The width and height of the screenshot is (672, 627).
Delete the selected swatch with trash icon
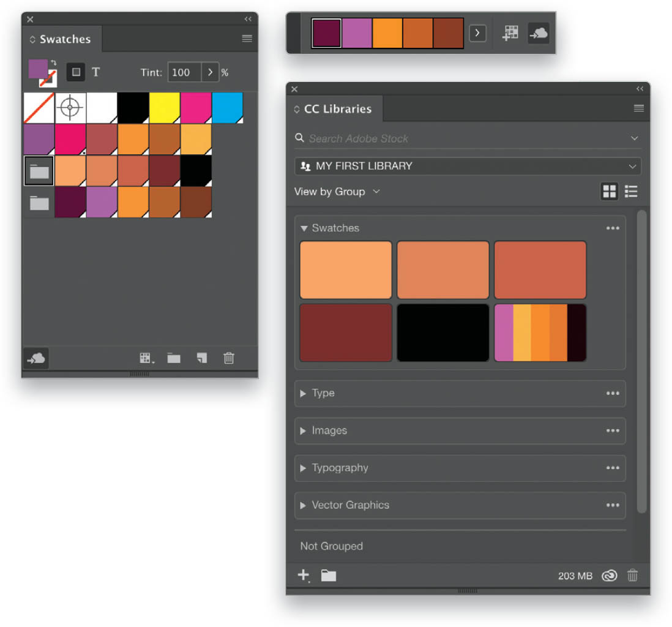[229, 358]
